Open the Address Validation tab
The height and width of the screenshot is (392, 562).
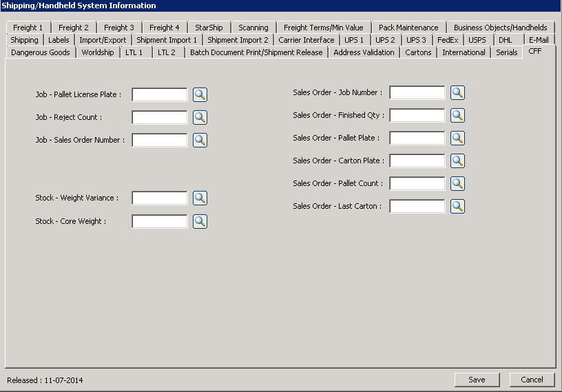tap(364, 52)
